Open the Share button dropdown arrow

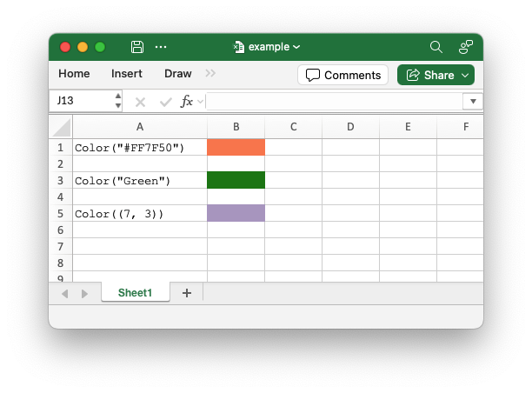tap(465, 75)
